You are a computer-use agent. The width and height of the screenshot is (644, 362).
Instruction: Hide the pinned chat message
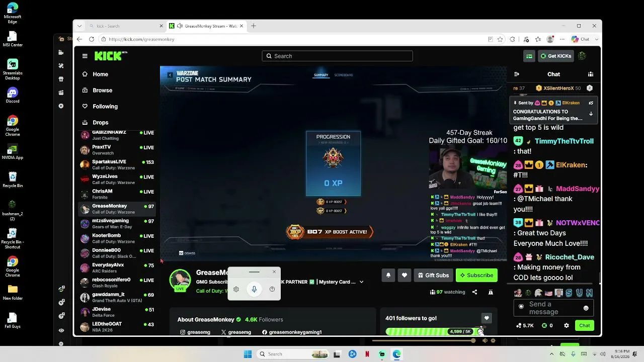coord(591,103)
